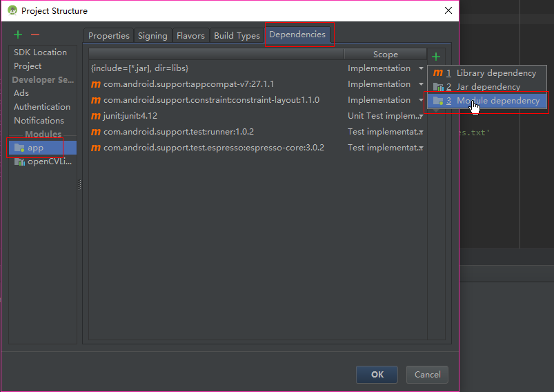
Task: Select com.android.support:appcompat-v7:27.1.1 row
Action: pyautogui.click(x=257, y=84)
